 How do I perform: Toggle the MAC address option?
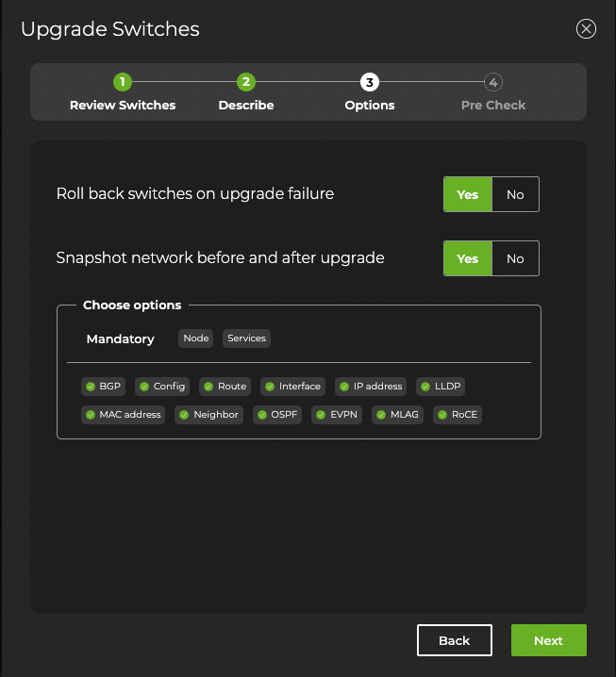[x=123, y=415]
